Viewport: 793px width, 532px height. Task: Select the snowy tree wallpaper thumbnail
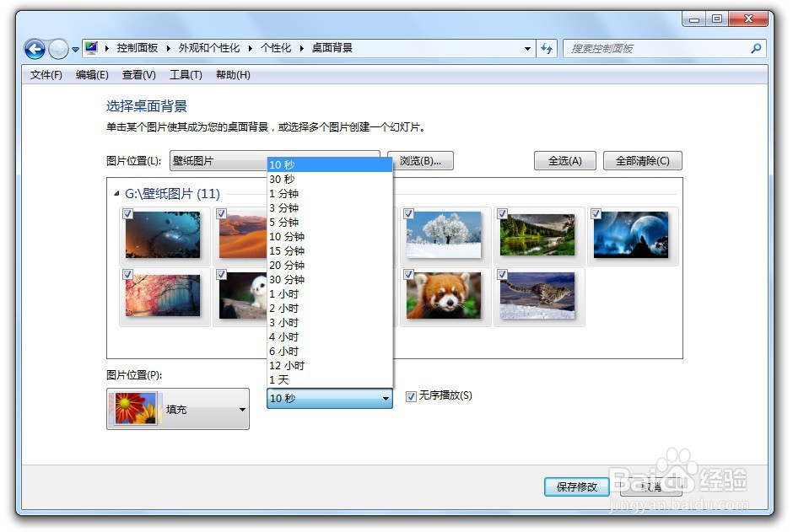[444, 235]
